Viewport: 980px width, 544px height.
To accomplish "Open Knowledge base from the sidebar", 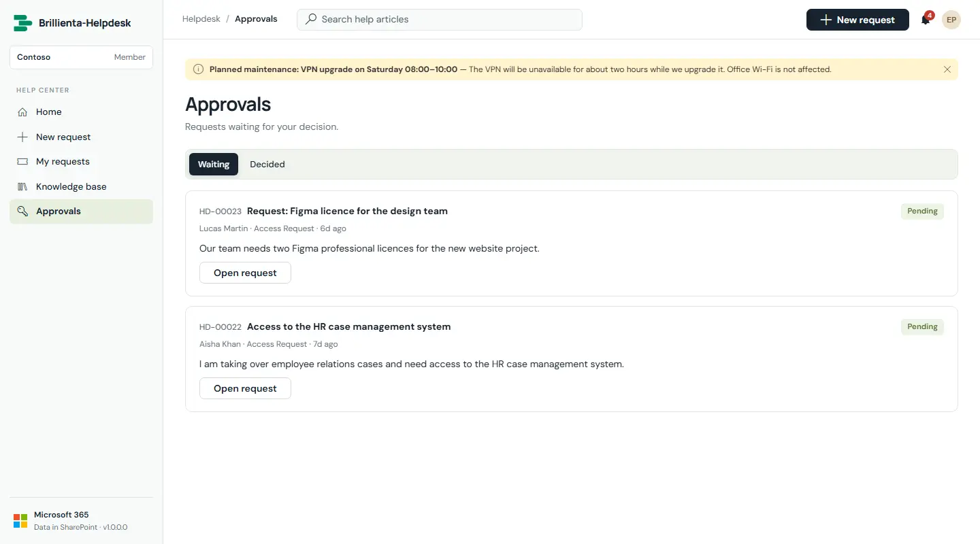I will [x=81, y=186].
